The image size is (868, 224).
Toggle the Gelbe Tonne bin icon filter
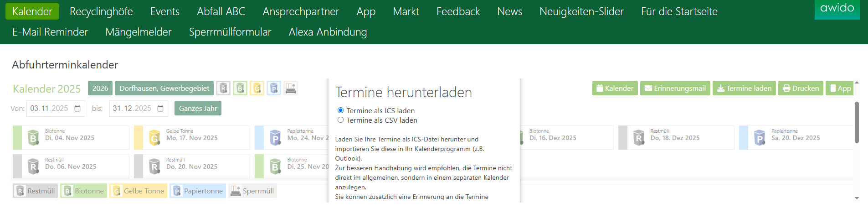point(257,88)
